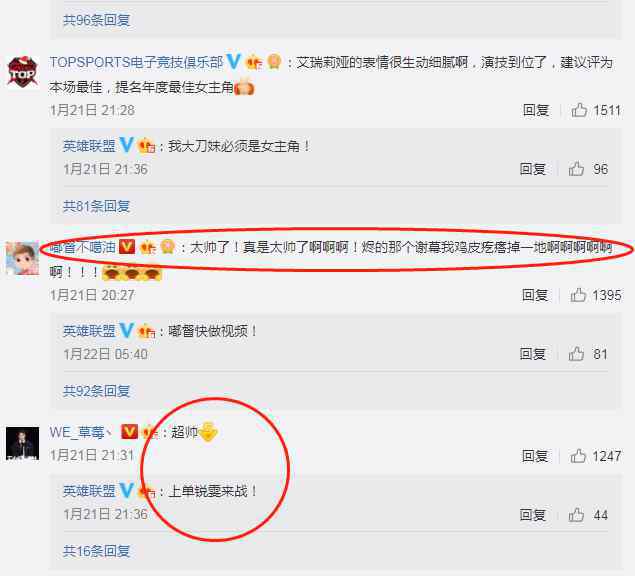
Task: Like the 英雄联盟 reply with 96 likes
Action: click(576, 169)
